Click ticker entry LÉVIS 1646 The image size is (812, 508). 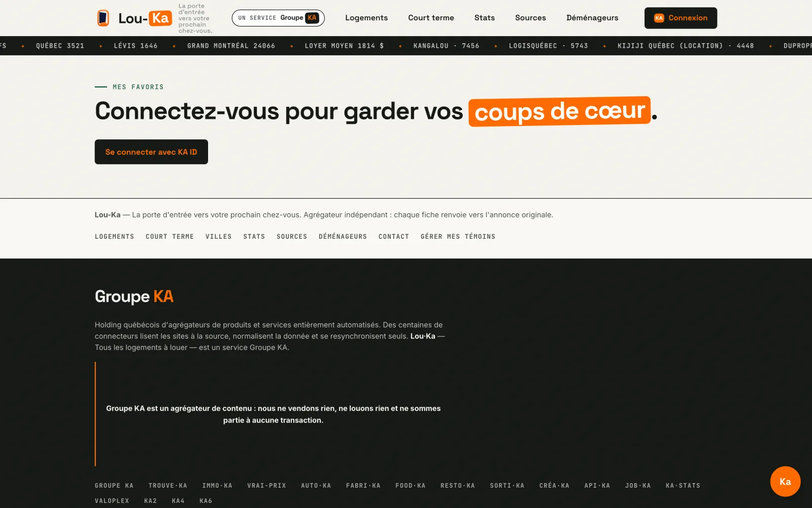coord(136,46)
